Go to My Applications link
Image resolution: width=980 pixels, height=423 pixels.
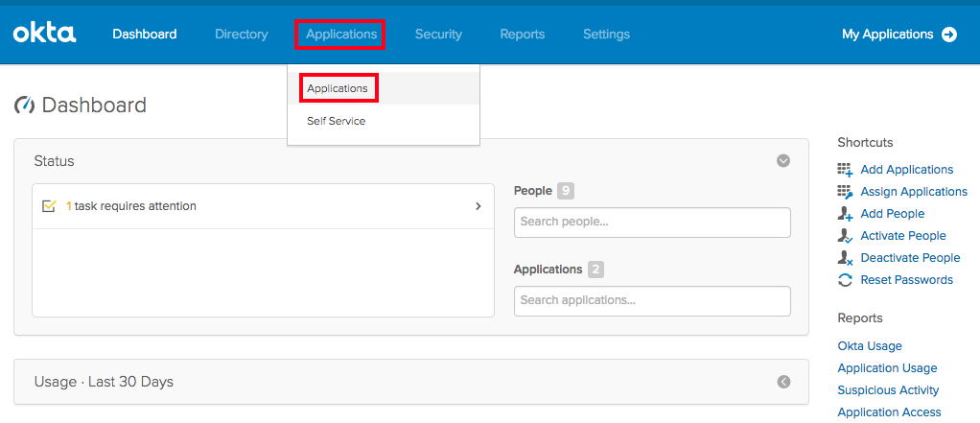[x=888, y=35]
